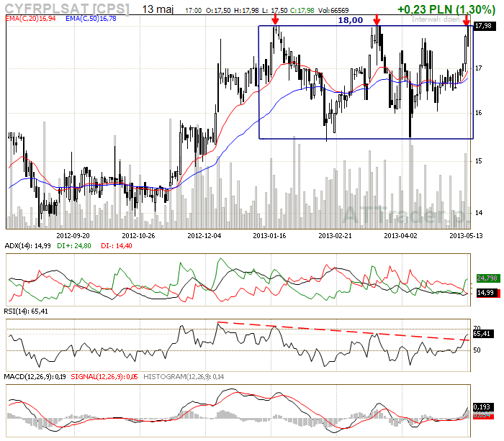504x441 pixels.
Task: Click the black 14,99 ADX value tag
Action: (x=486, y=293)
